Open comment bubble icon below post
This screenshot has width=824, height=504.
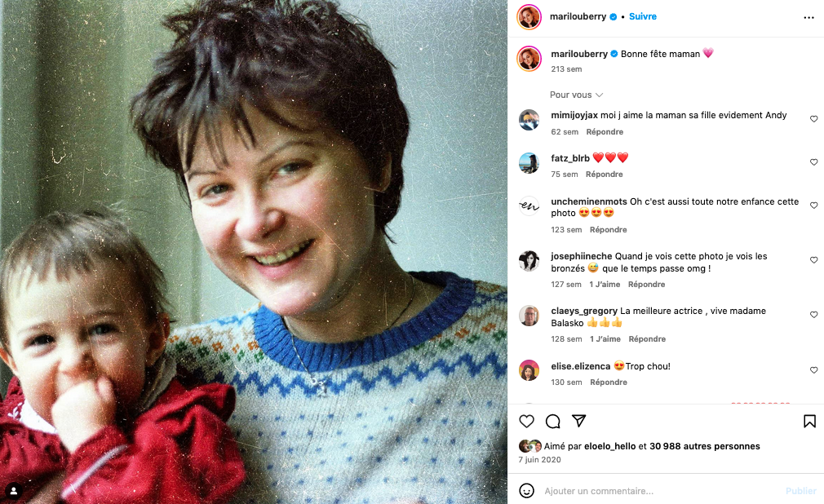coord(553,421)
